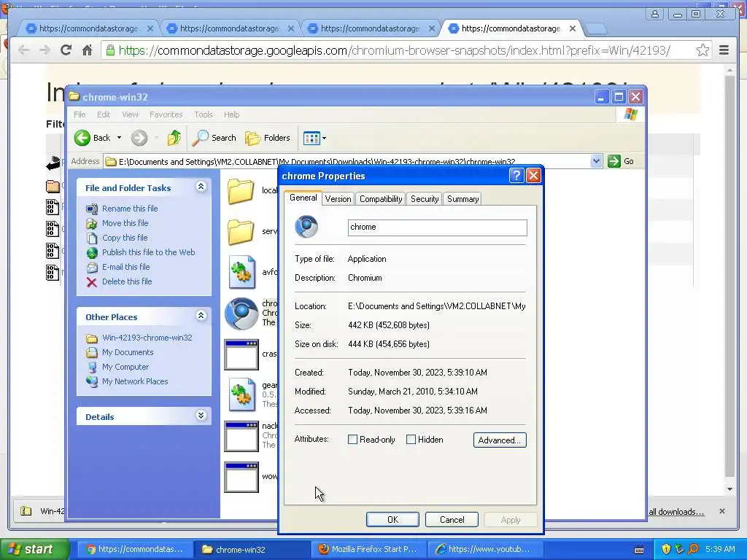747x560 pixels.
Task: Open the View menu in Explorer
Action: (x=130, y=114)
